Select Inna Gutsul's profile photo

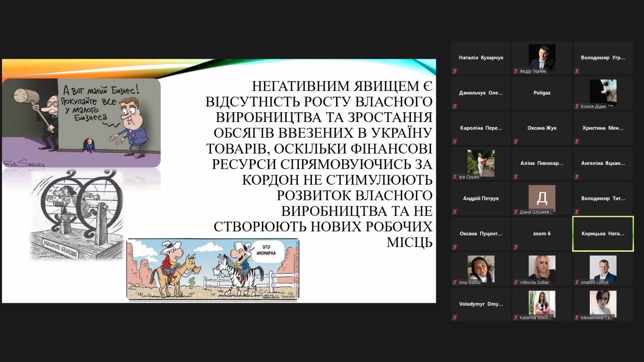coord(481,269)
